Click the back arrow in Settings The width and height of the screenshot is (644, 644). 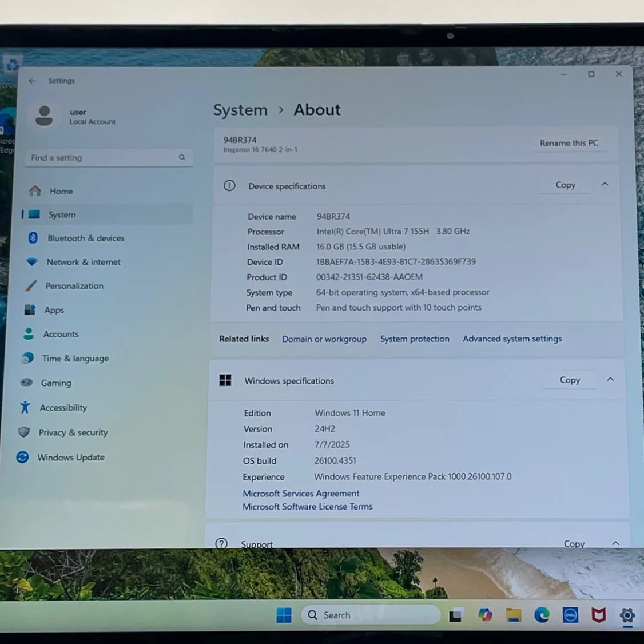click(x=33, y=81)
